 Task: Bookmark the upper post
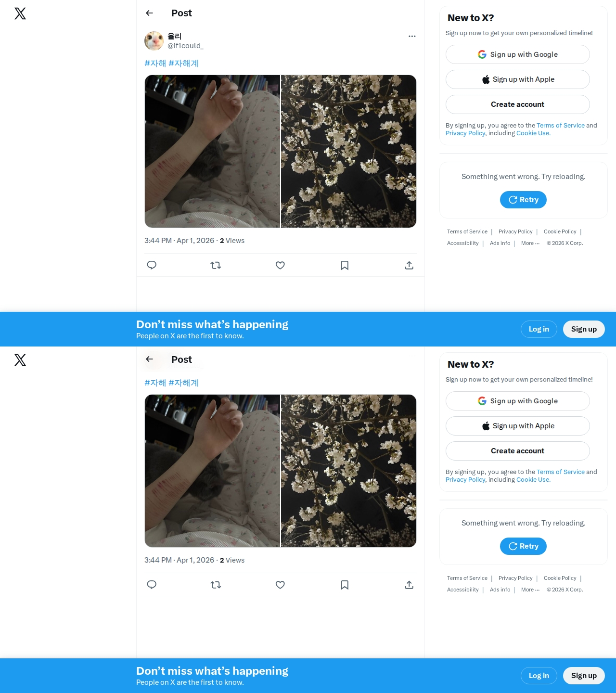coord(345,265)
